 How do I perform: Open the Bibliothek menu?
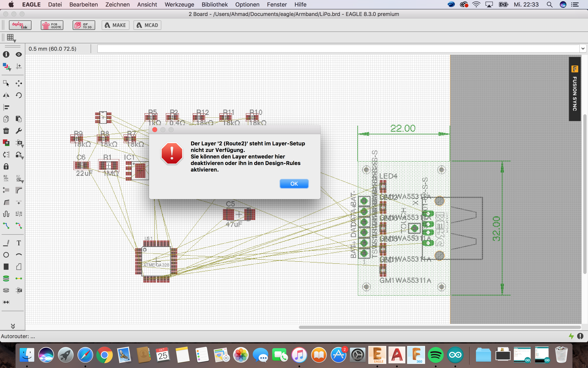point(215,4)
